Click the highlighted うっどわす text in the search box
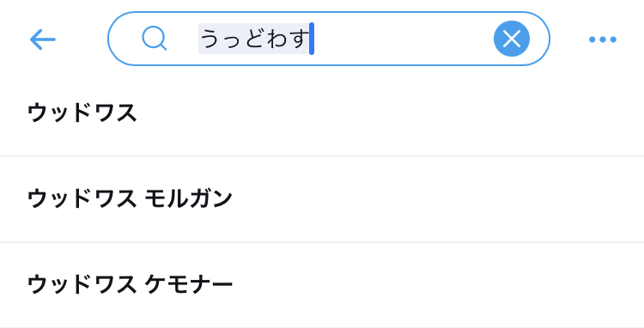 (x=254, y=39)
